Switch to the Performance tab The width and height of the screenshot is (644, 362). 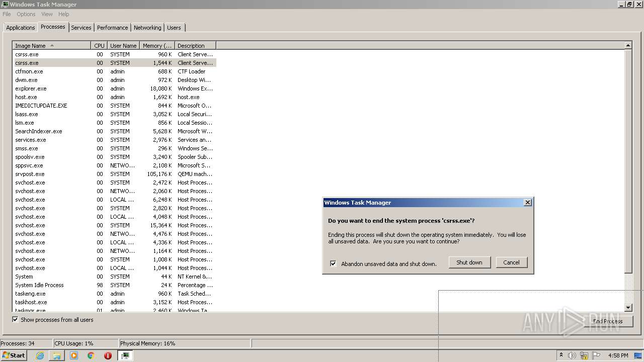pos(112,28)
